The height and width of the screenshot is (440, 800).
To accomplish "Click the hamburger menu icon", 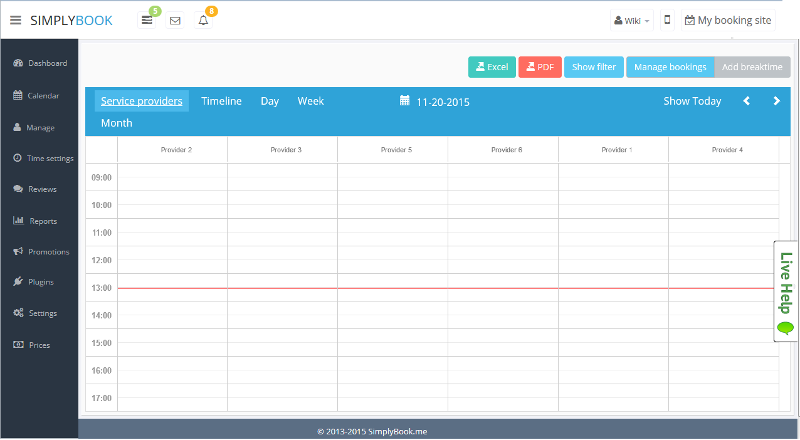I will pos(15,20).
